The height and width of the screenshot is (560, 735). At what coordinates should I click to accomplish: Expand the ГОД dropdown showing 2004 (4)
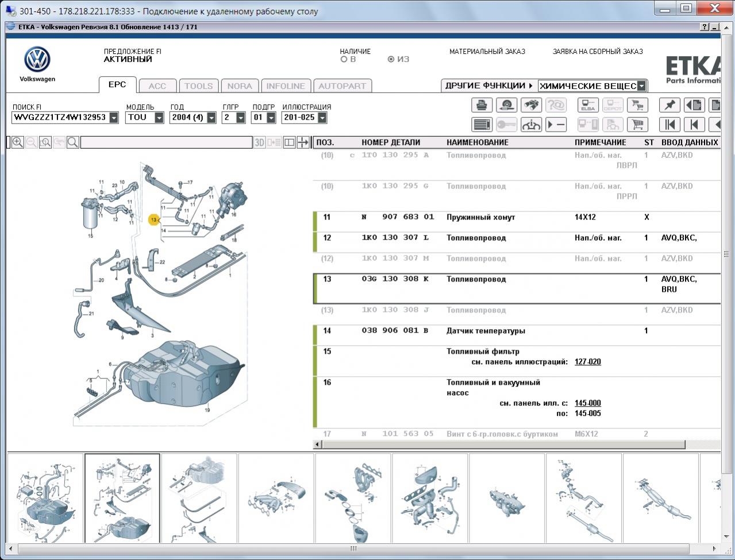click(211, 118)
